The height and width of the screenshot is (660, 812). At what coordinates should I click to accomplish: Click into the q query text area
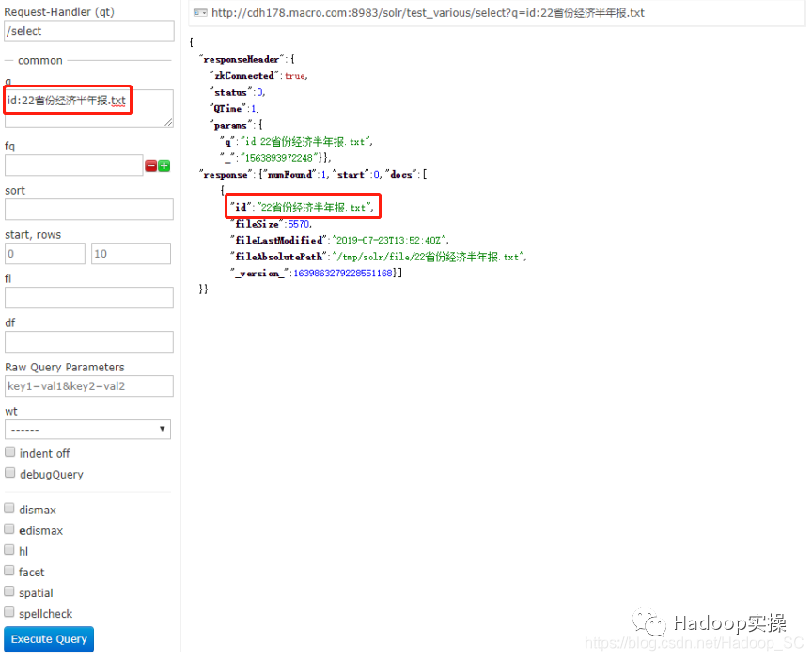(x=89, y=108)
